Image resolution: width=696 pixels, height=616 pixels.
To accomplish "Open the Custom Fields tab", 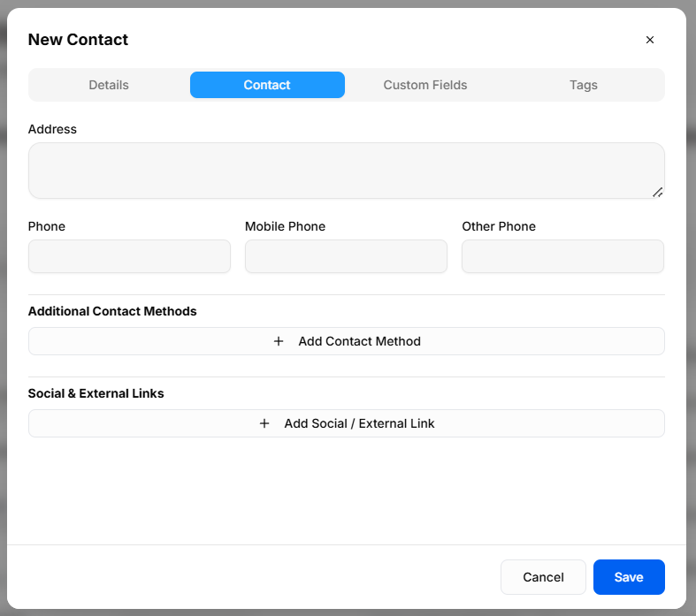I will [x=425, y=85].
